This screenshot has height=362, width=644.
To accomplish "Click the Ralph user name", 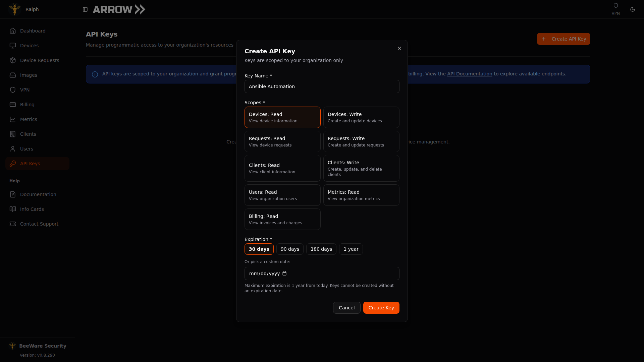I will 32,9.
